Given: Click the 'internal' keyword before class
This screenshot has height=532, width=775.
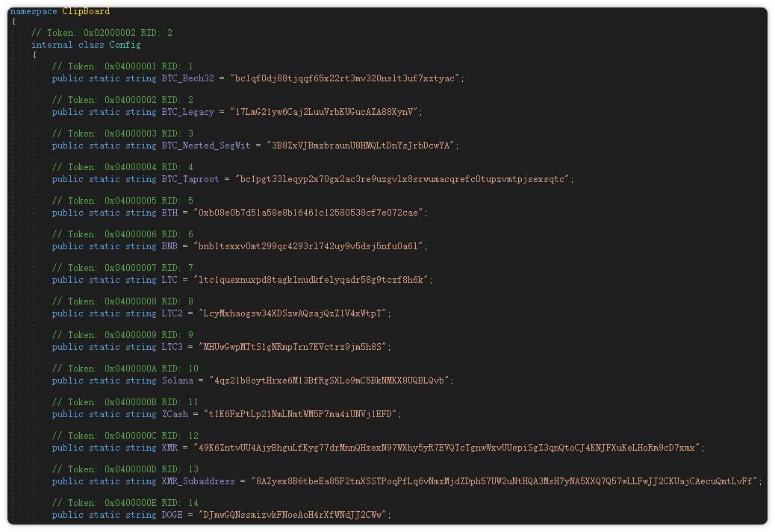Looking at the screenshot, I should coord(52,45).
